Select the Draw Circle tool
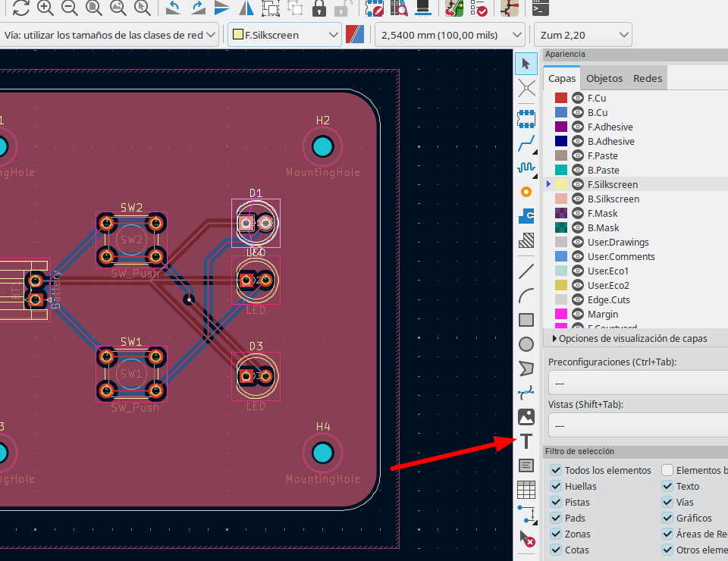Viewport: 728px width, 561px height. 526,344
